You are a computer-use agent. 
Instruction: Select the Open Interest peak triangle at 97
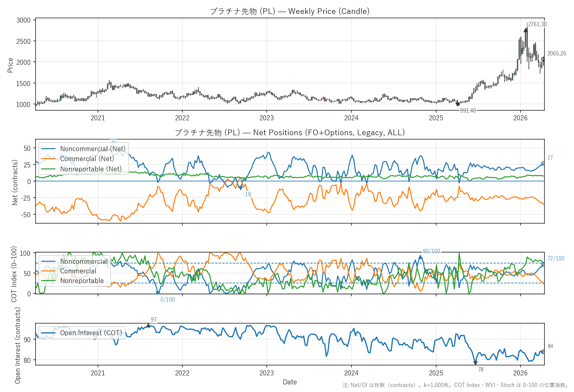[x=148, y=326]
